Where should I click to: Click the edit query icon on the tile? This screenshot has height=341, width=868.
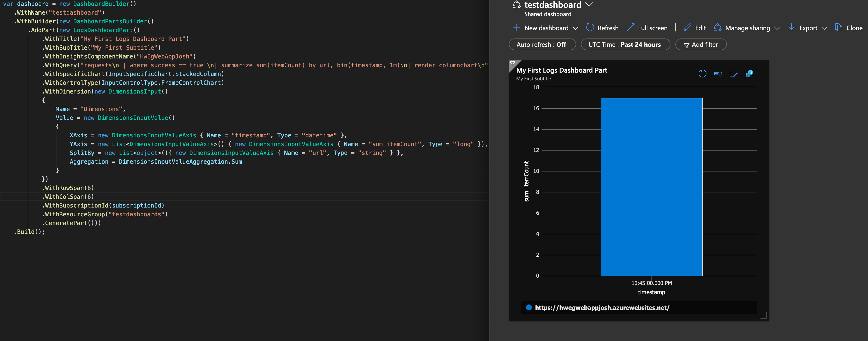[733, 74]
